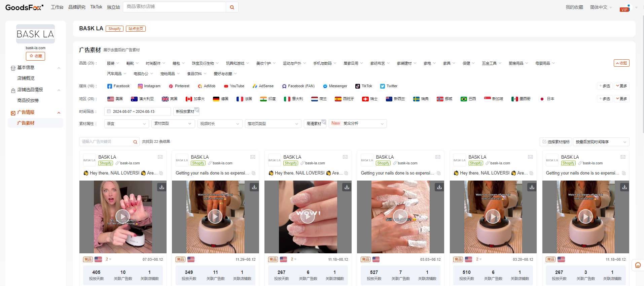Expand more media options with 更多
The width and height of the screenshot is (644, 286).
(621, 86)
